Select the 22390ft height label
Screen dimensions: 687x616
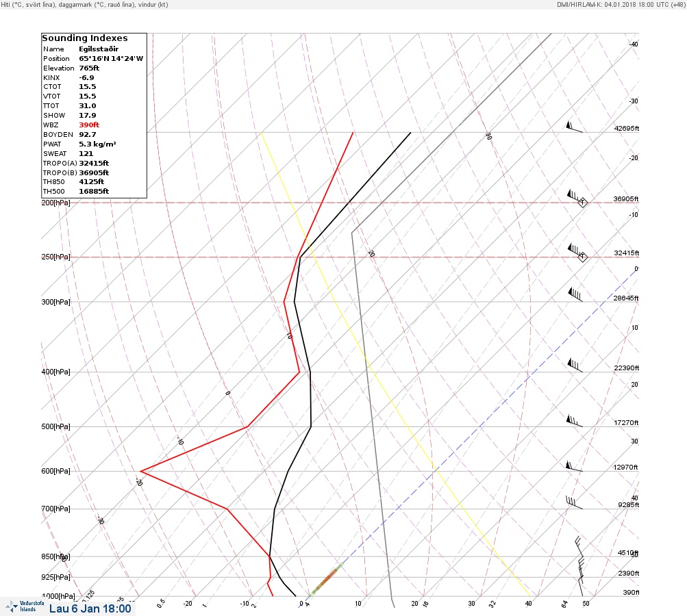point(627,368)
